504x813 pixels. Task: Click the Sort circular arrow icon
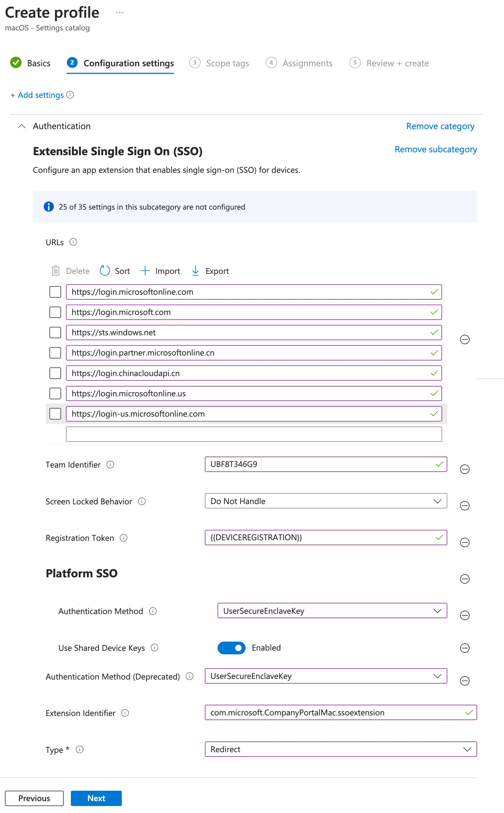[x=105, y=271]
